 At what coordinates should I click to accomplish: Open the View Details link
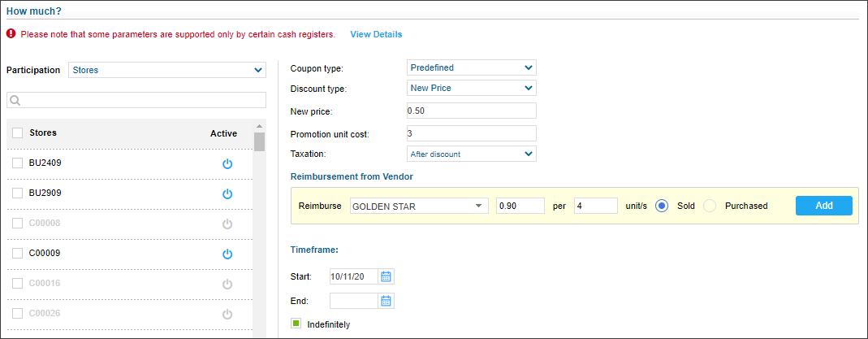[x=377, y=34]
